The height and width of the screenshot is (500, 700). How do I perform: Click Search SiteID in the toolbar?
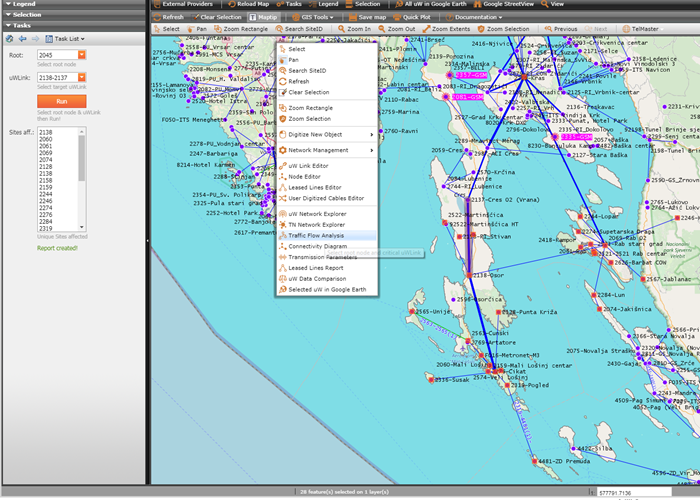tap(299, 29)
